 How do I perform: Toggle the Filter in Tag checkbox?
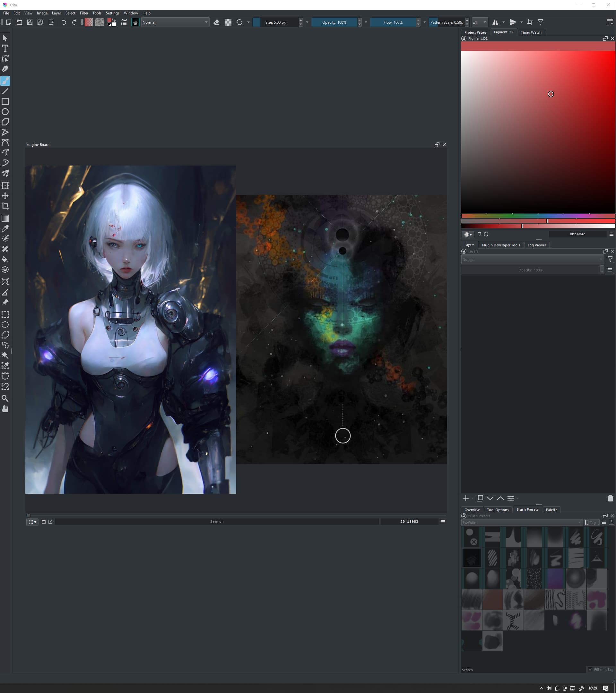[x=590, y=670]
